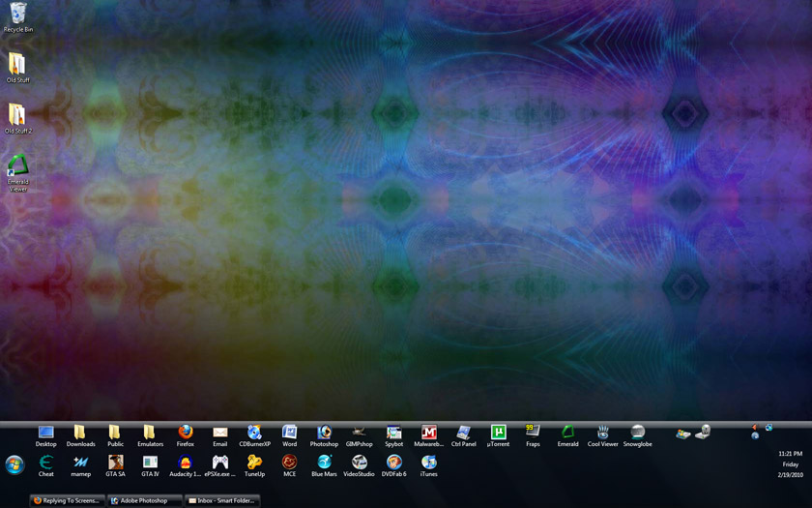812x508 pixels.
Task: Launch VideoStudio shortcut
Action: coord(359,466)
